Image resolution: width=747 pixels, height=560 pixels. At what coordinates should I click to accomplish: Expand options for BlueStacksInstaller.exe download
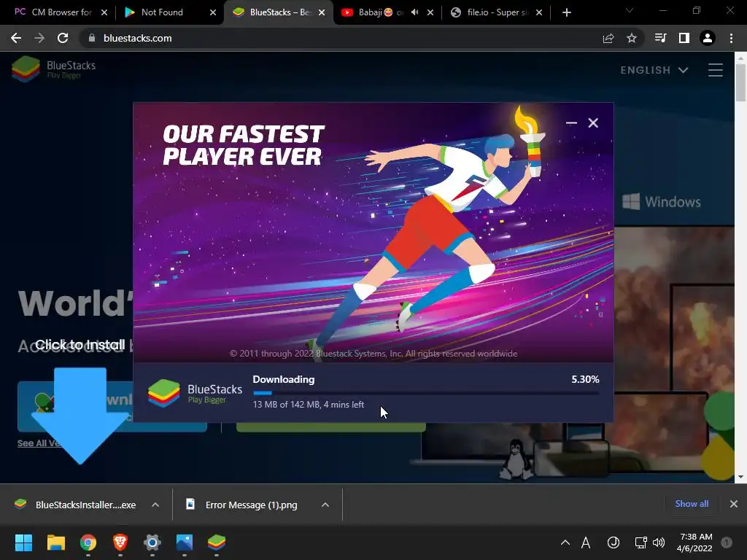(x=155, y=505)
